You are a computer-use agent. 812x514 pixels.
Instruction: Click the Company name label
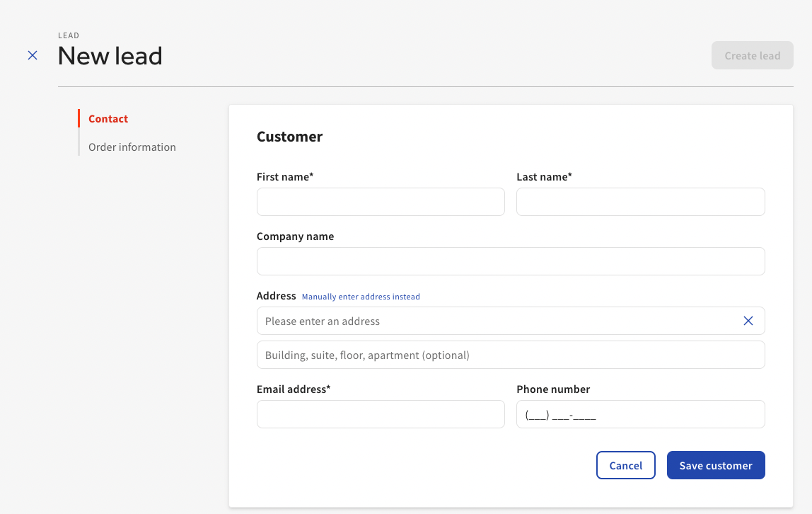pos(295,236)
